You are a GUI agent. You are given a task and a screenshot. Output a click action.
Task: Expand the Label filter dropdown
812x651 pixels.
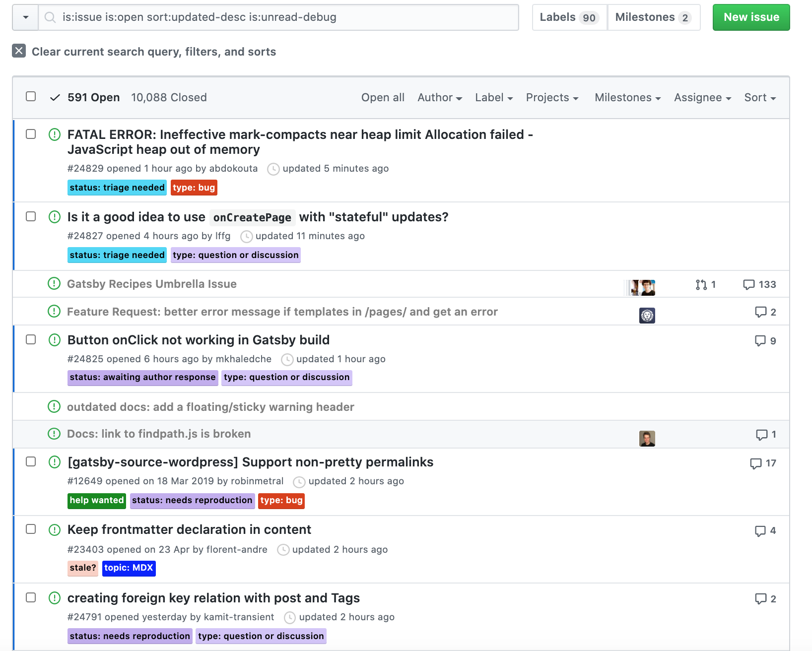tap(494, 98)
